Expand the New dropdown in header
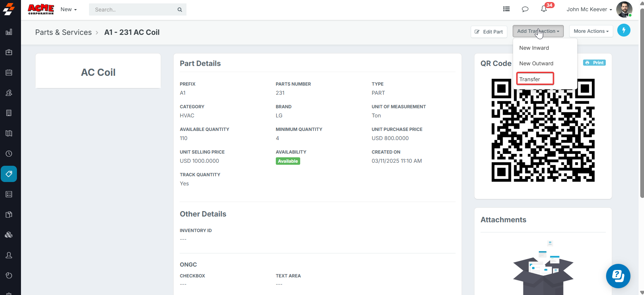The height and width of the screenshot is (295, 644). (68, 9)
